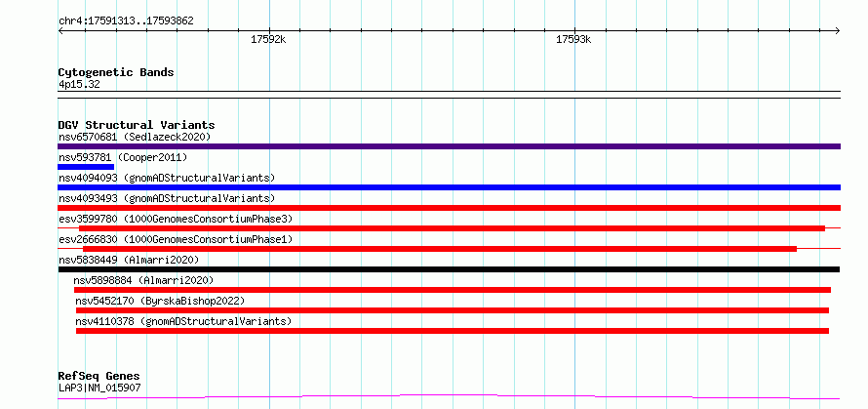
Task: Open nsv5452170 (ByrskaBishop2022) label
Action: tap(160, 301)
